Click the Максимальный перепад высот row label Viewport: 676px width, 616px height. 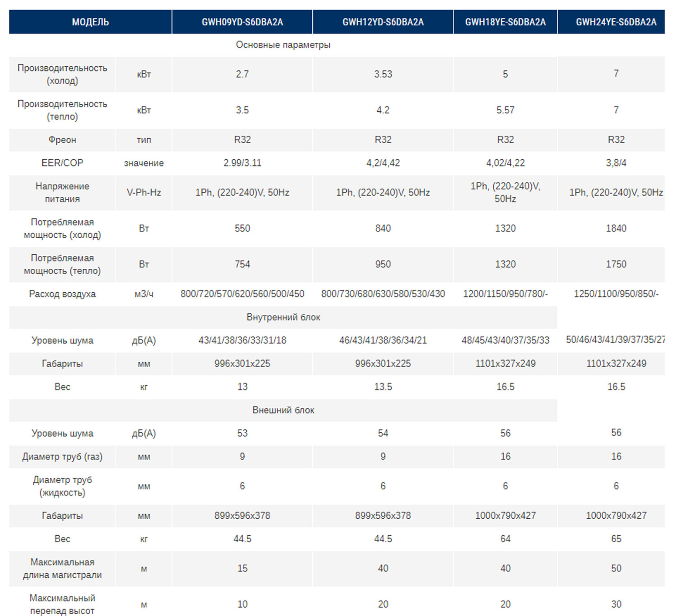(62, 604)
